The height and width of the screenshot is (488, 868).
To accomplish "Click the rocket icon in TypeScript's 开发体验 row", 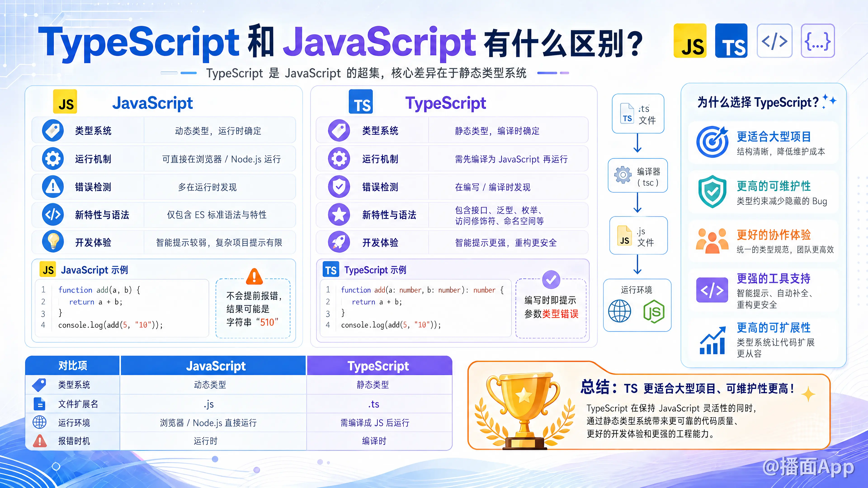I will (339, 242).
